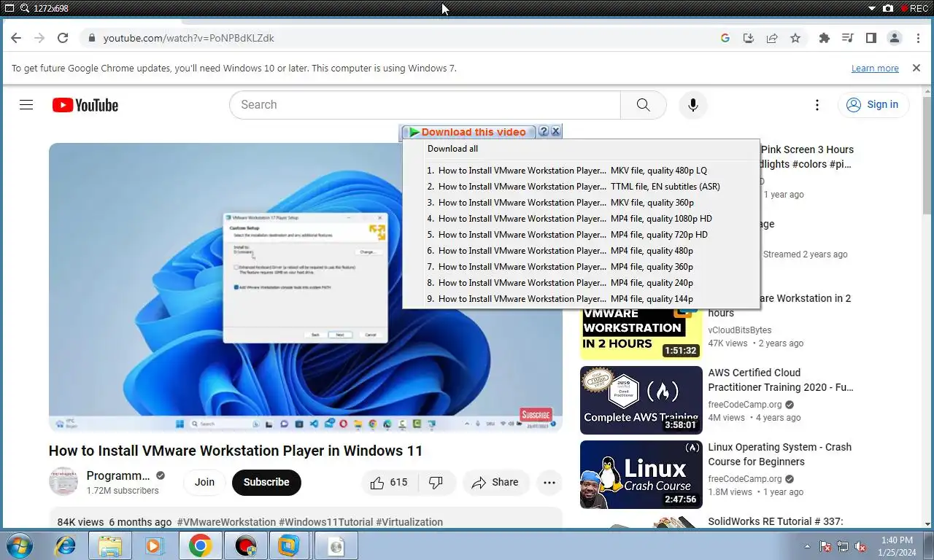The width and height of the screenshot is (934, 560).
Task: Click the YouTube search magnifier button
Action: click(643, 105)
